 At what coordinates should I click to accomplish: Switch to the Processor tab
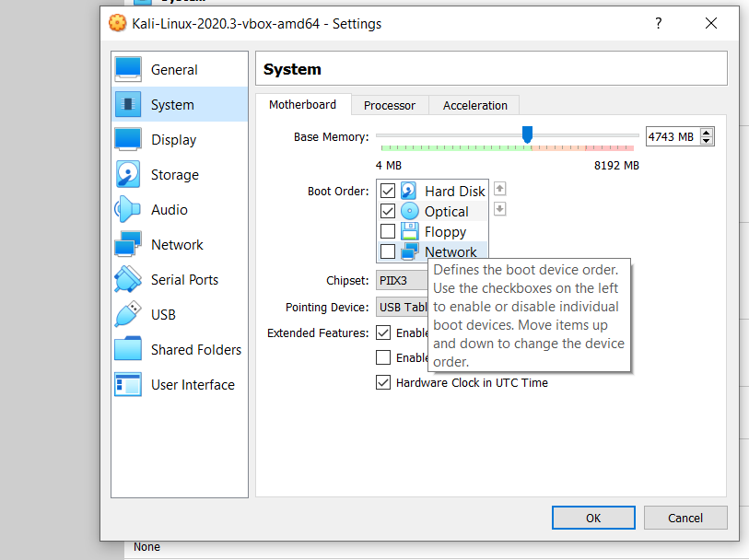tap(390, 106)
